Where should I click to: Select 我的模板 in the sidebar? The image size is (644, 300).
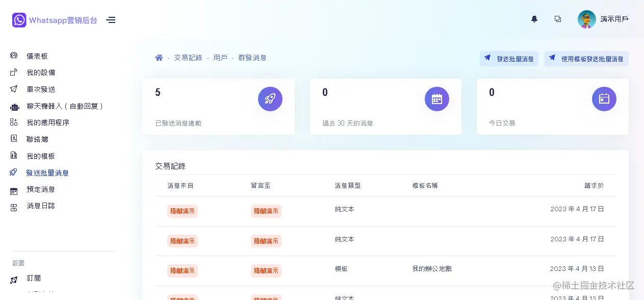[41, 156]
